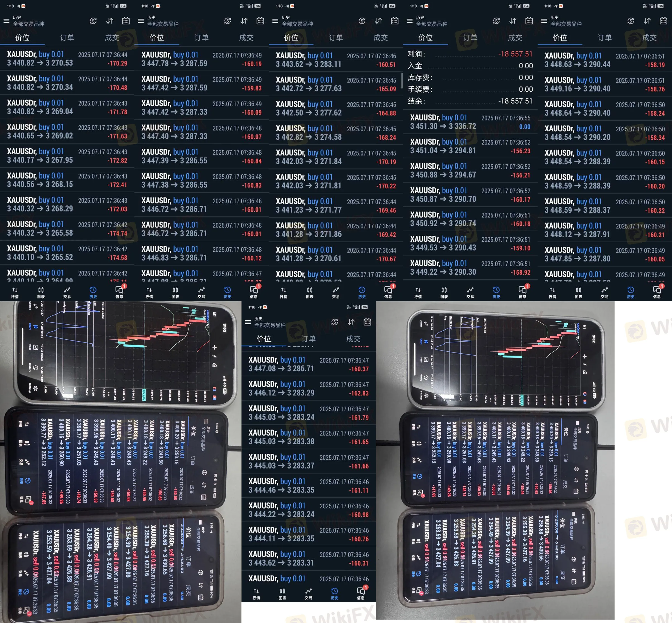The height and width of the screenshot is (623, 672).
Task: Tap 历史 history icon beneath the -160.05 trade list
Action: [x=630, y=292]
